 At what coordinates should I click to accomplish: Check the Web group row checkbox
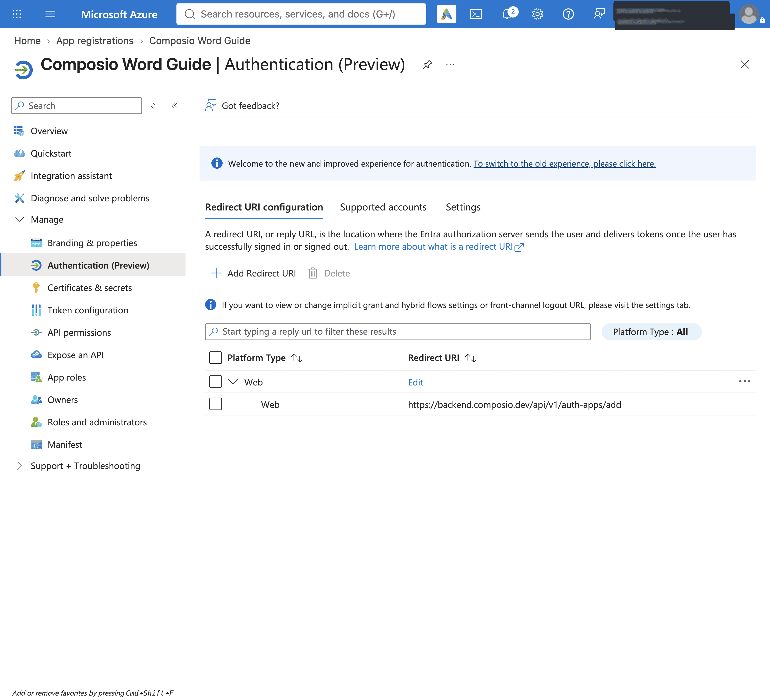click(x=215, y=381)
